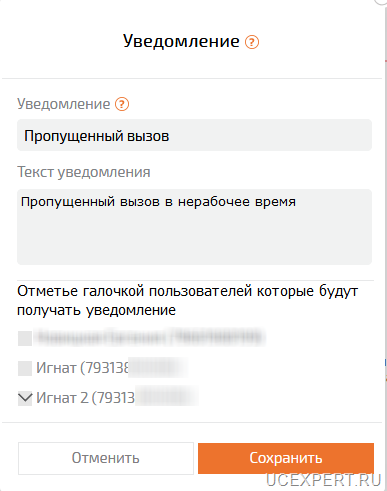Image resolution: width=387 pixels, height=491 pixels.
Task: Click the Отменить button
Action: click(106, 458)
